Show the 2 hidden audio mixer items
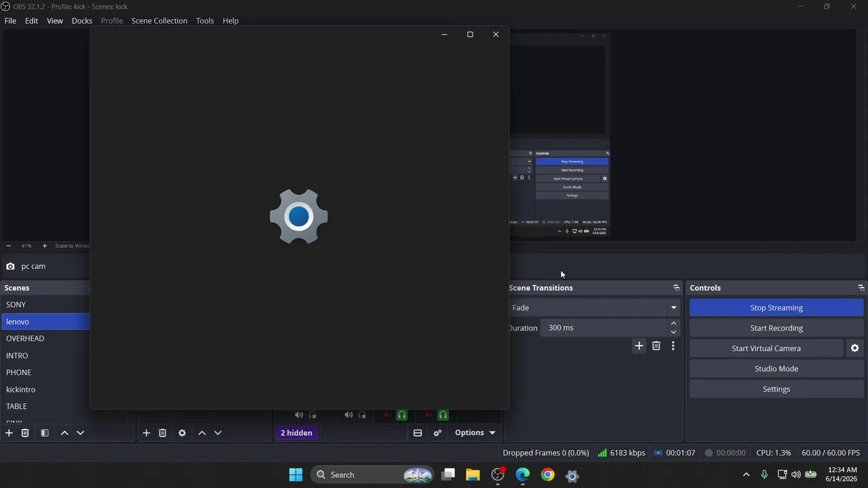Screen dimensions: 868x488 (296, 432)
